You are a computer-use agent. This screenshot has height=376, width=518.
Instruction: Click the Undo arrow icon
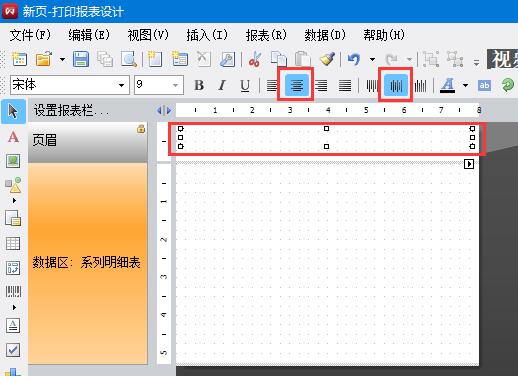354,59
